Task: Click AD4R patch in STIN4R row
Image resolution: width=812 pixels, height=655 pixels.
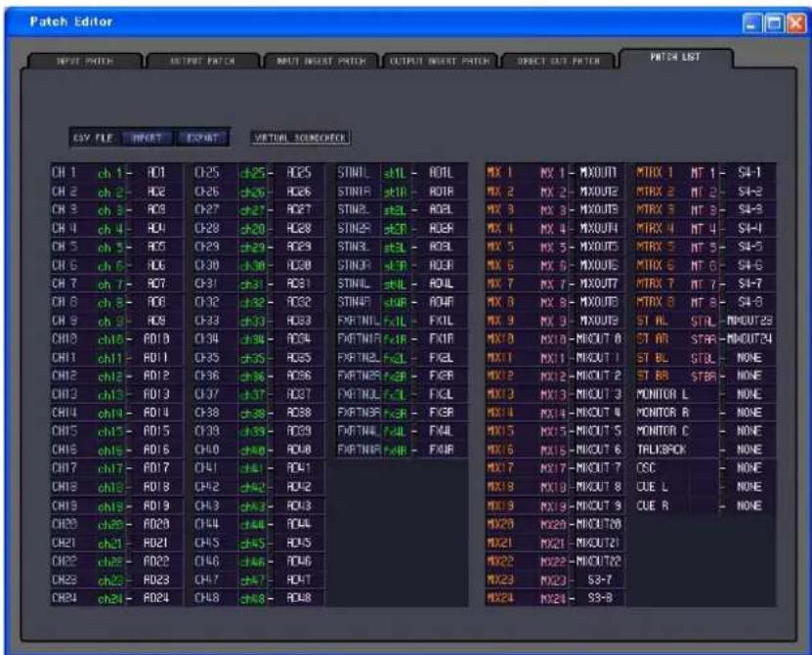Action: click(442, 302)
